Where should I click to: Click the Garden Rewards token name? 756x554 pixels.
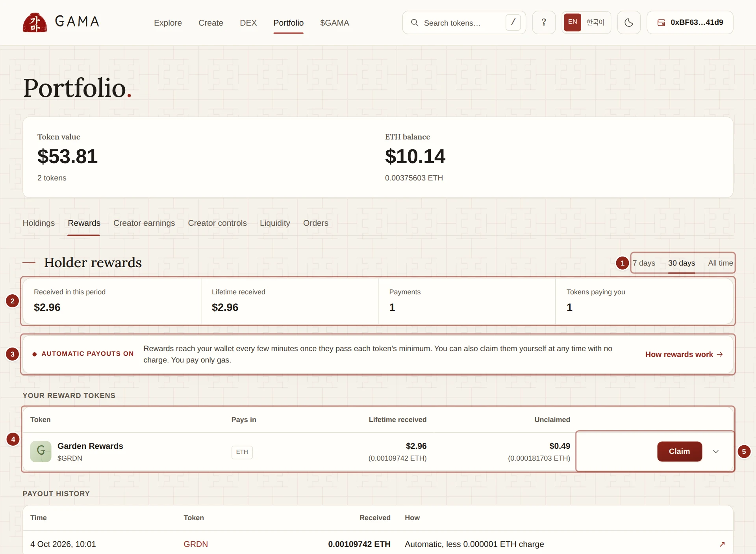click(90, 446)
